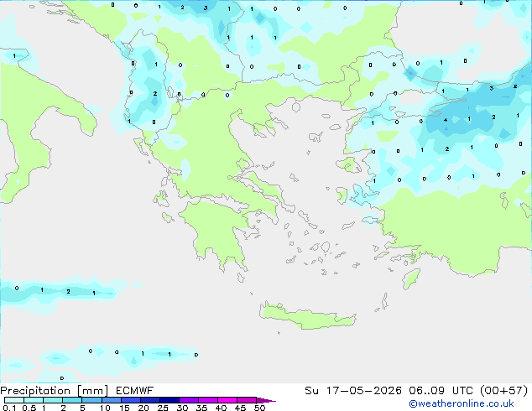Select the 2–5 mm legend color box

point(72,400)
